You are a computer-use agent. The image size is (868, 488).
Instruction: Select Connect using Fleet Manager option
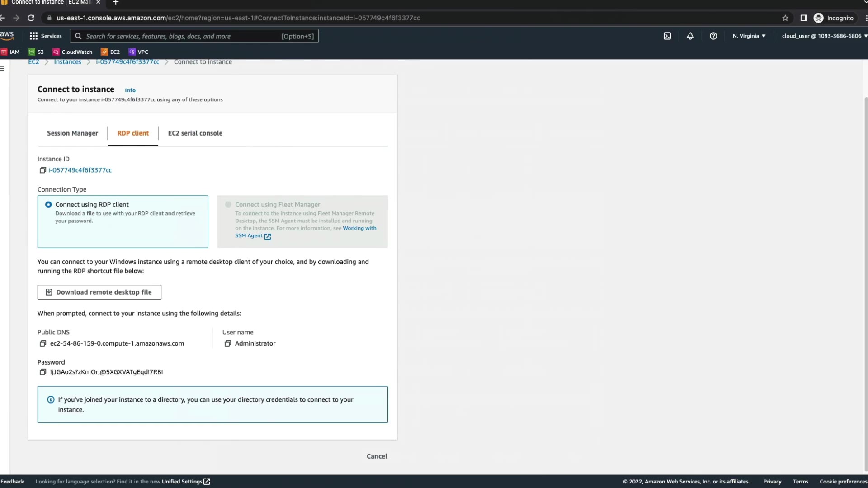click(x=228, y=205)
